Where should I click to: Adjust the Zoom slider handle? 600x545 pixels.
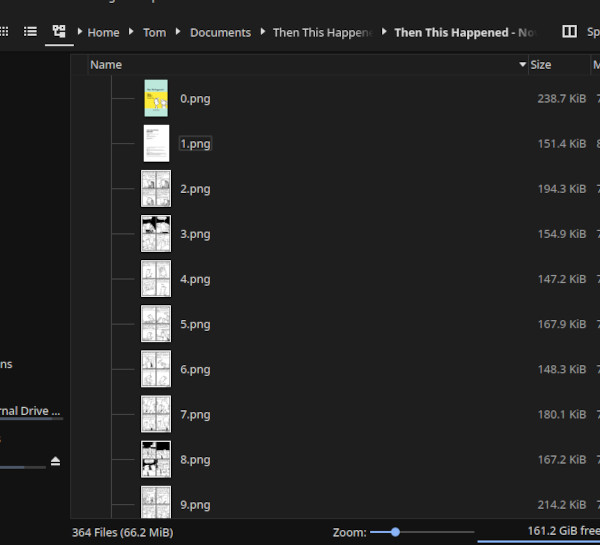click(x=395, y=532)
